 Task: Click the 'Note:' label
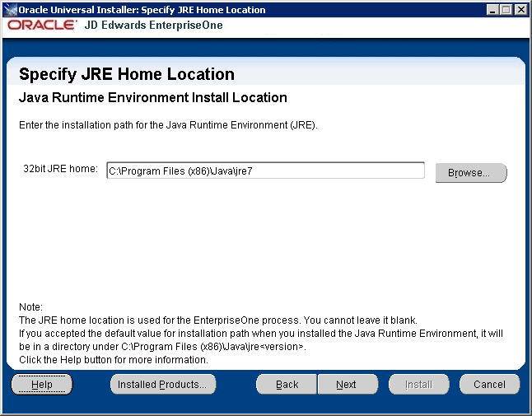click(x=30, y=307)
